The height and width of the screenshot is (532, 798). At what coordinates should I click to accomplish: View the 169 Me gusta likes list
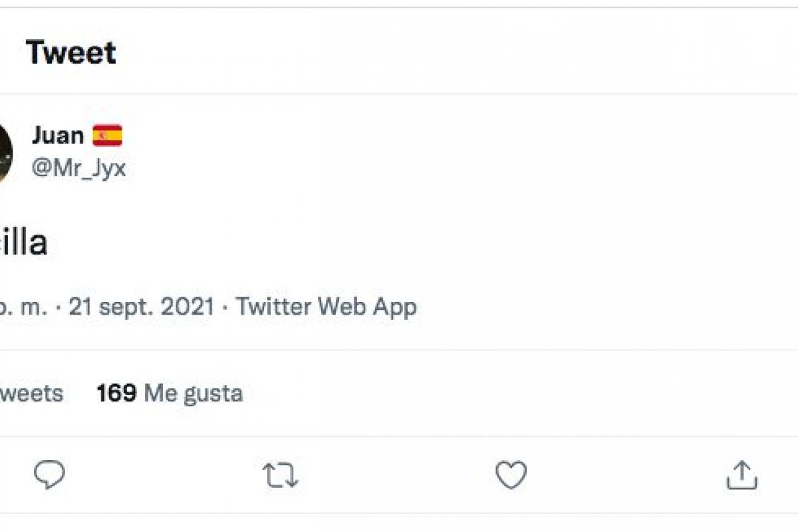point(170,394)
